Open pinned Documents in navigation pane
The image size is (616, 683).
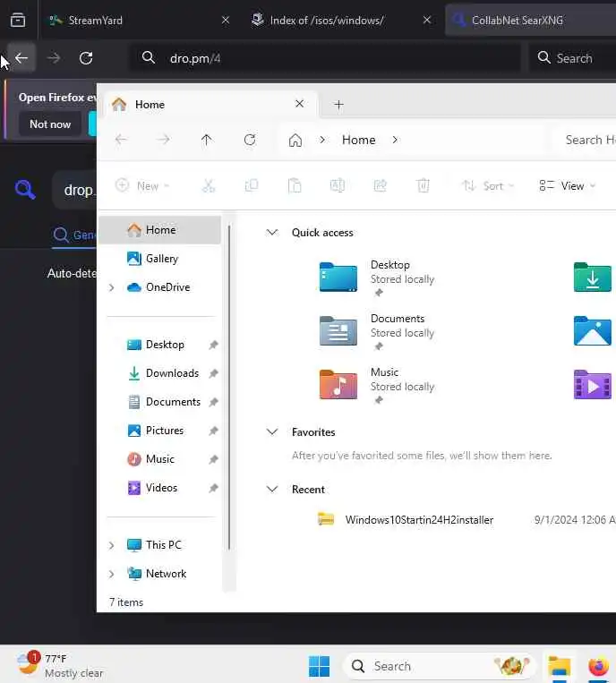160,402
